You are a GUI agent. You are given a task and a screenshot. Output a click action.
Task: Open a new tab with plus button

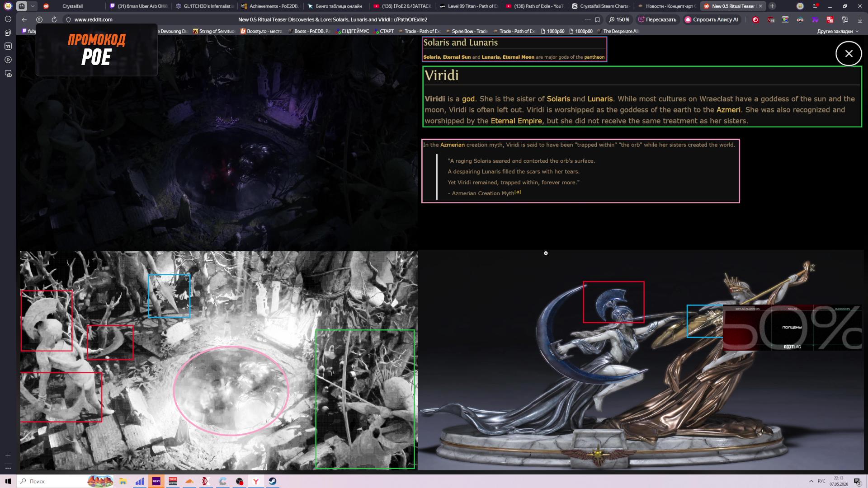(x=772, y=6)
